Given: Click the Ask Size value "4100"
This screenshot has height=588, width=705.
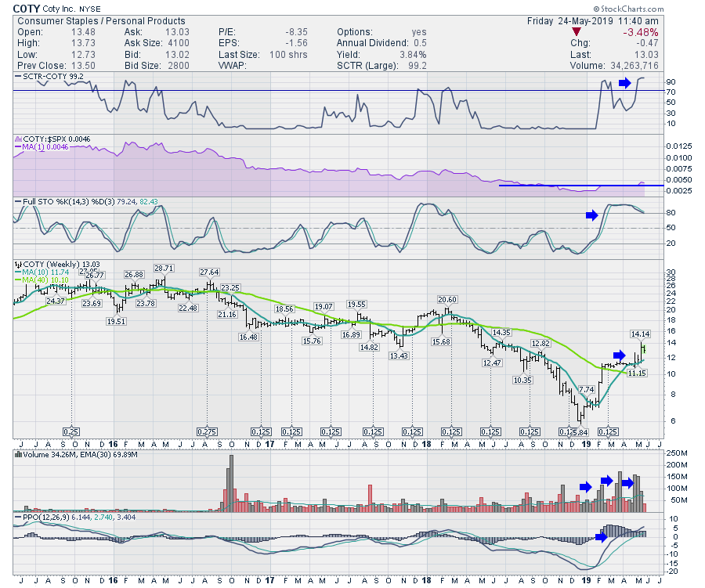Looking at the screenshot, I should (x=179, y=43).
